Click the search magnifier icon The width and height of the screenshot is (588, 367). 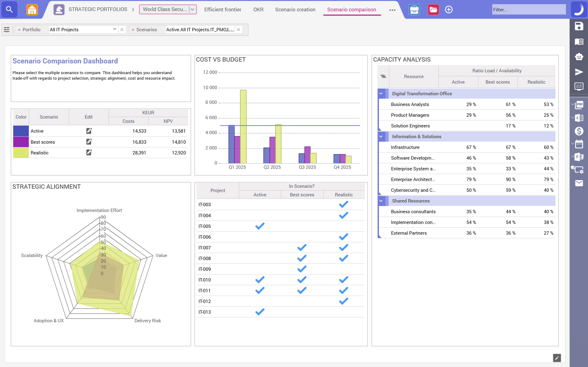[x=9, y=9]
